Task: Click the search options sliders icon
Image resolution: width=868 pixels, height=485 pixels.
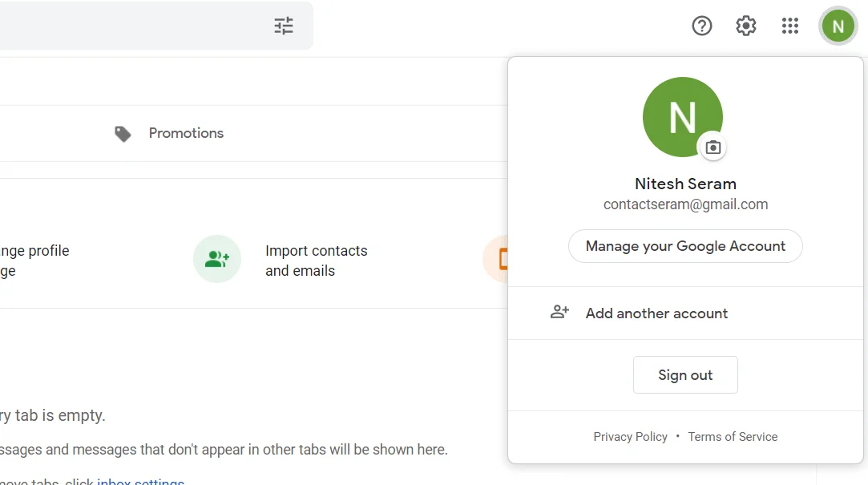Action: tap(283, 26)
